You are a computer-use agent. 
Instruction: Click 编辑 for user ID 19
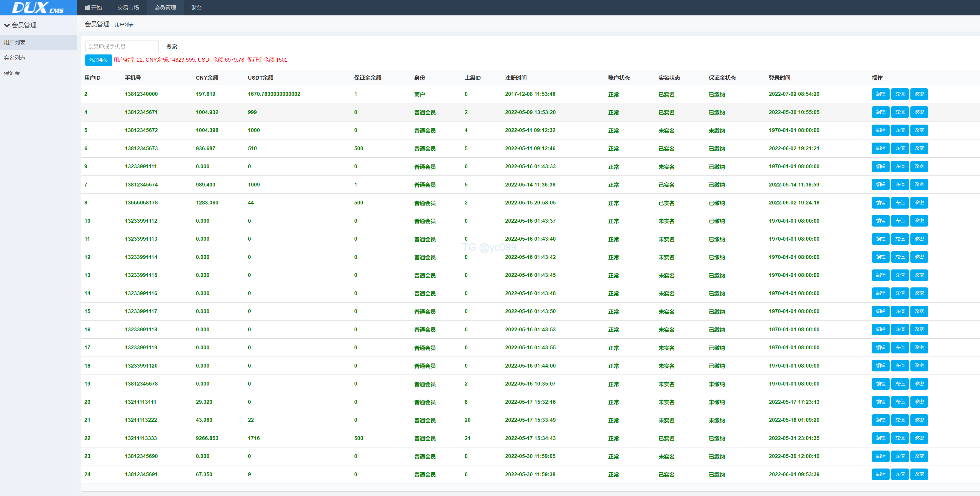tap(880, 384)
